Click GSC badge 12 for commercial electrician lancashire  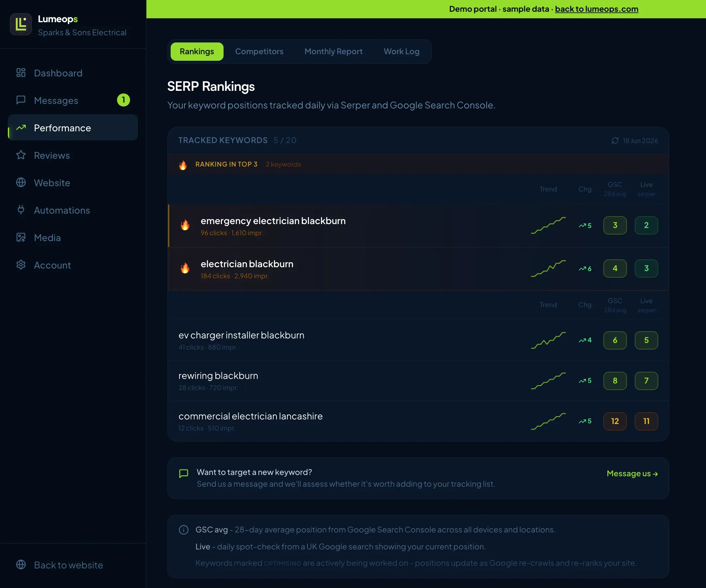pyautogui.click(x=615, y=421)
